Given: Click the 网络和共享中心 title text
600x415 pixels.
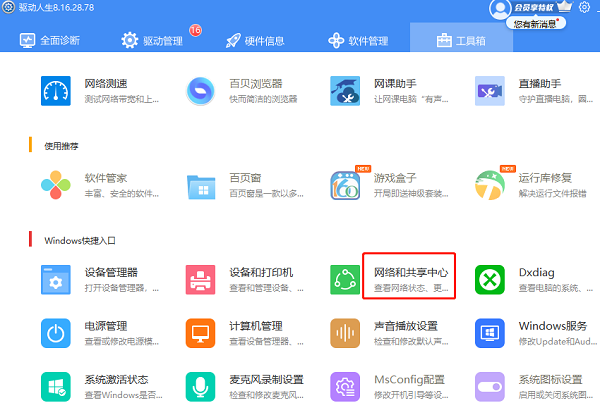Looking at the screenshot, I should coord(411,272).
